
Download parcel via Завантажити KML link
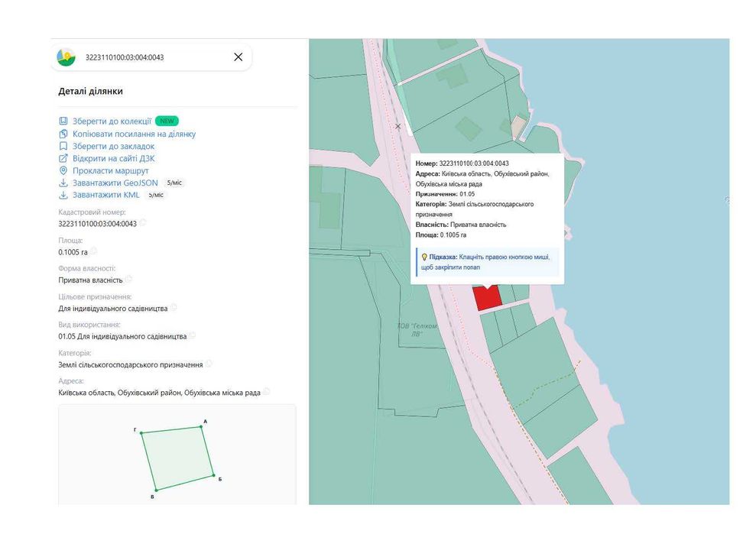click(106, 195)
